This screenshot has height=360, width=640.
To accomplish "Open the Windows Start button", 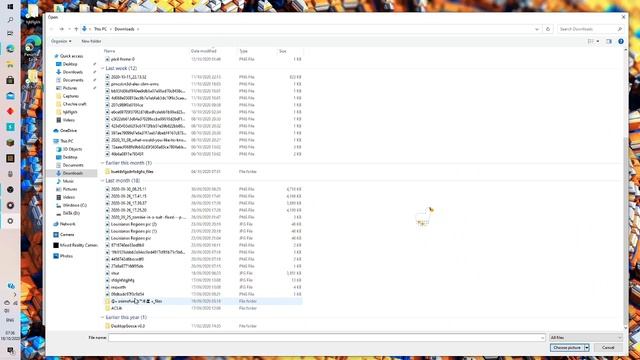I will point(10,7).
